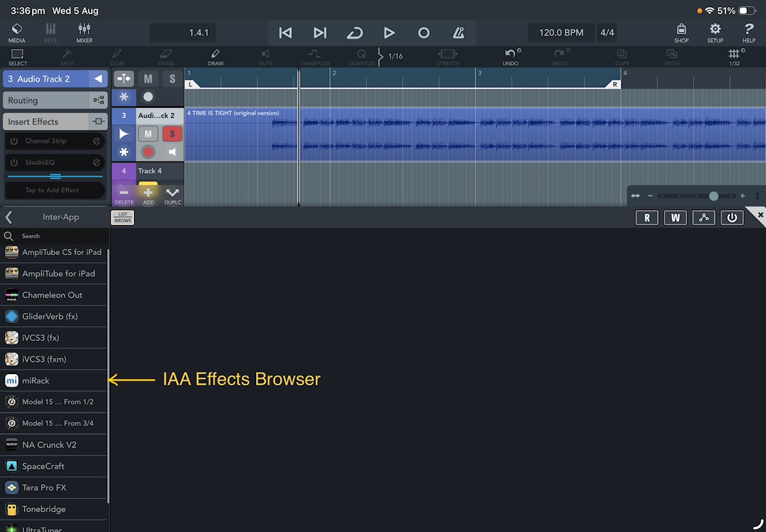This screenshot has width=766, height=532.
Task: Tap to Add Effect slot
Action: coord(55,190)
